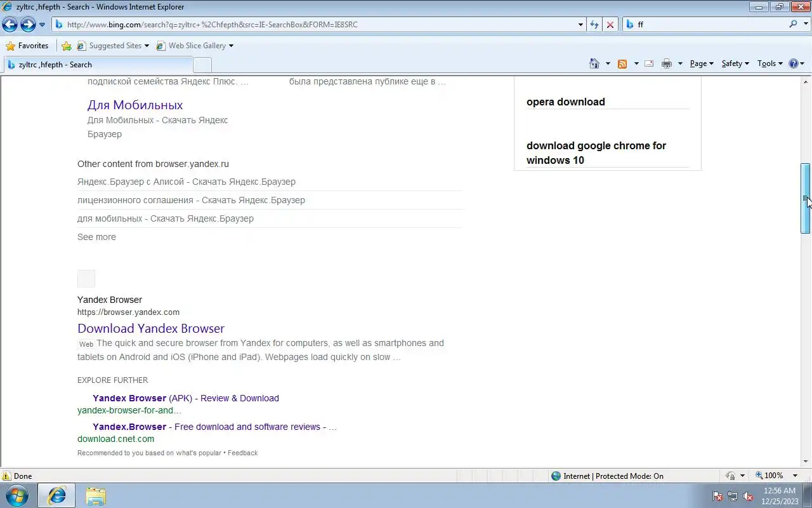
Task: Click the magnifier Search icon in search box
Action: [x=793, y=24]
